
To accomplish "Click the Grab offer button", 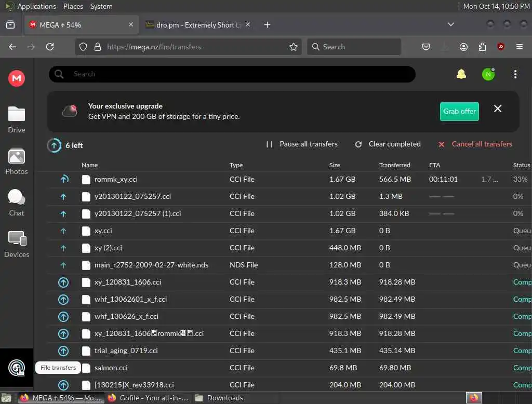I will (459, 111).
